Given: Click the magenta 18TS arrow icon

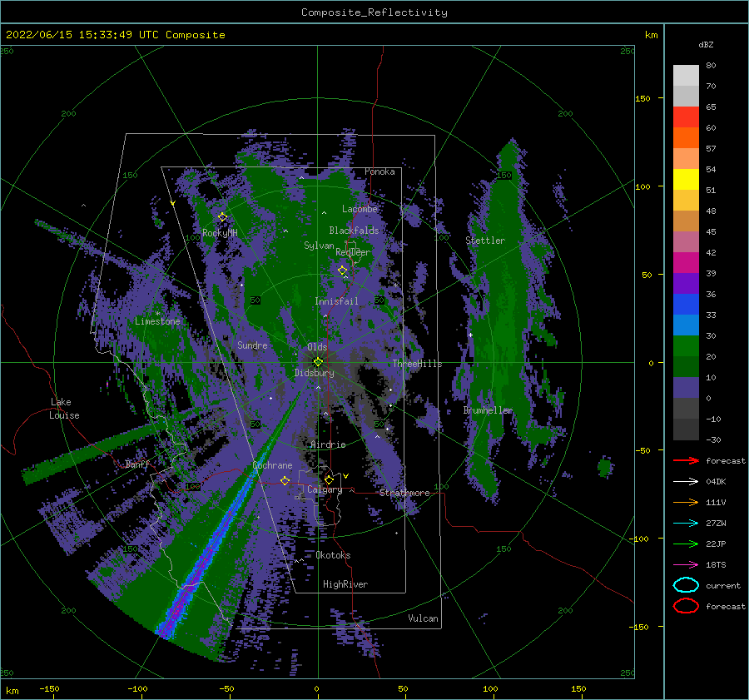Looking at the screenshot, I should click(x=686, y=565).
